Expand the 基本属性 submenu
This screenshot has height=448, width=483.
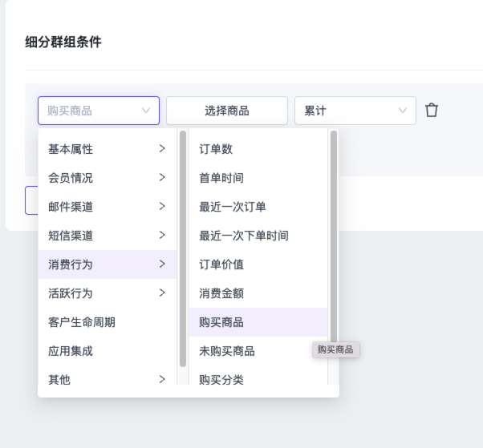(106, 149)
